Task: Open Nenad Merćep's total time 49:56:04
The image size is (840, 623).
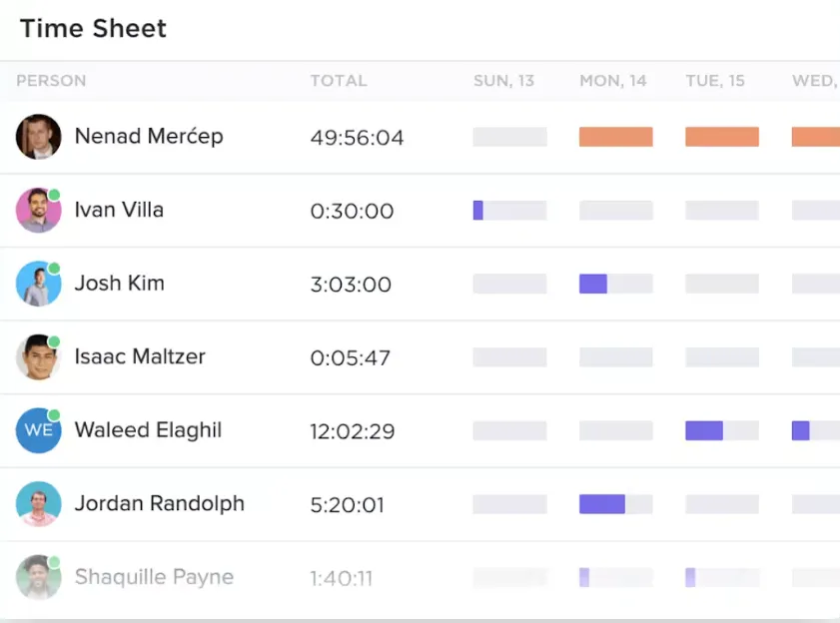Action: pyautogui.click(x=357, y=138)
